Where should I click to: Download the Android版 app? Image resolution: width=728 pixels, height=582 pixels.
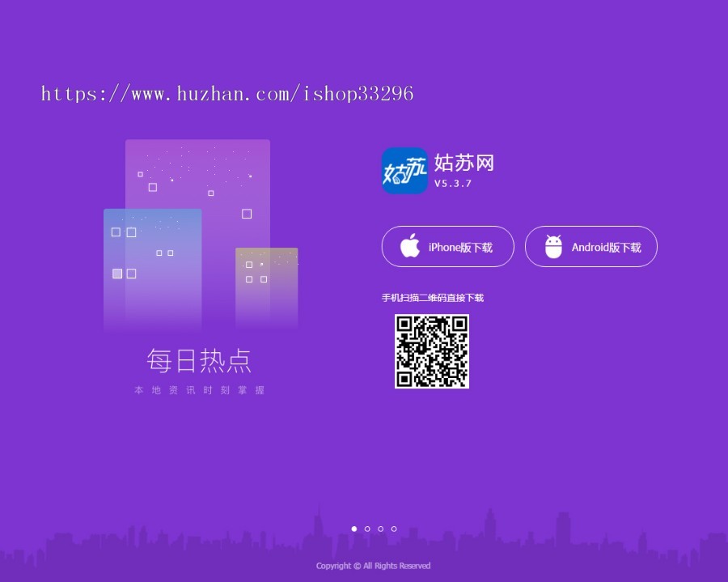(591, 247)
